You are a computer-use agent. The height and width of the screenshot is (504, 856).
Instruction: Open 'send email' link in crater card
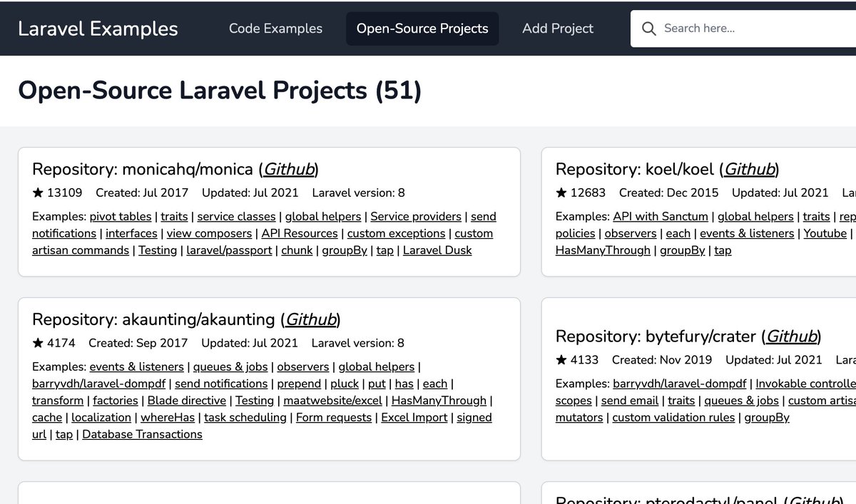[x=630, y=401]
